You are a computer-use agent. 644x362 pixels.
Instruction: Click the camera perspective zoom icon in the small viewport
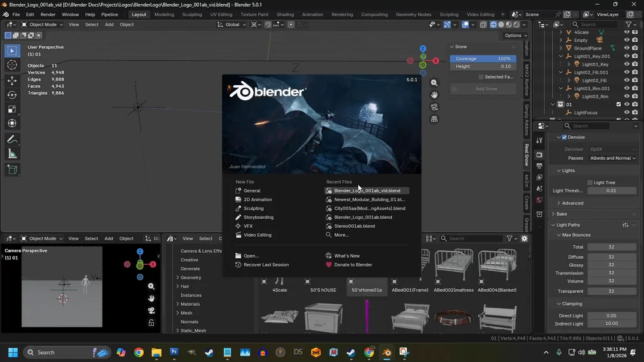[151, 286]
